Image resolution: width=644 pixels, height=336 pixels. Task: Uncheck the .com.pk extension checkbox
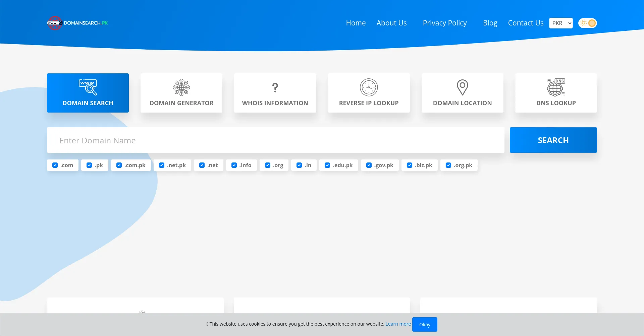[x=119, y=165]
